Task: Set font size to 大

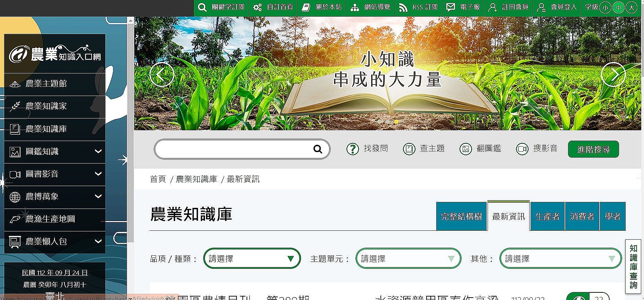Action: click(x=632, y=8)
